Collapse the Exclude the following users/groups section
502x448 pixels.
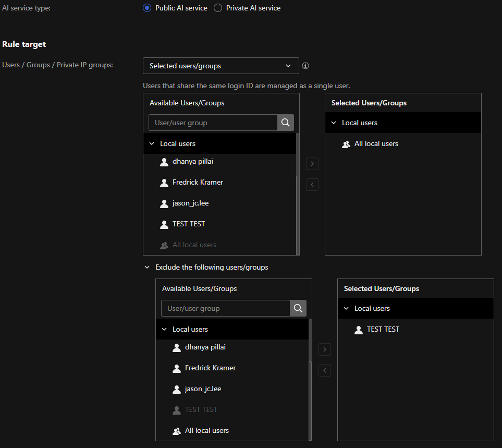click(147, 267)
